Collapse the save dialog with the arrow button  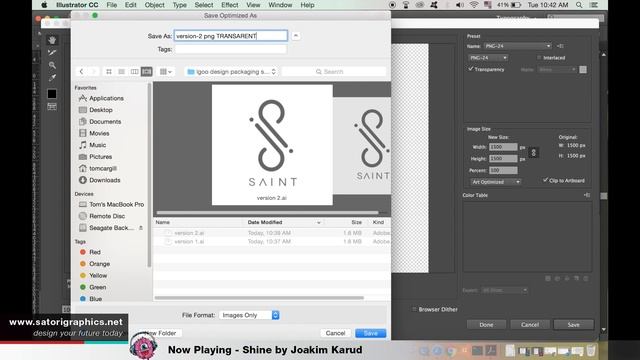[296, 36]
